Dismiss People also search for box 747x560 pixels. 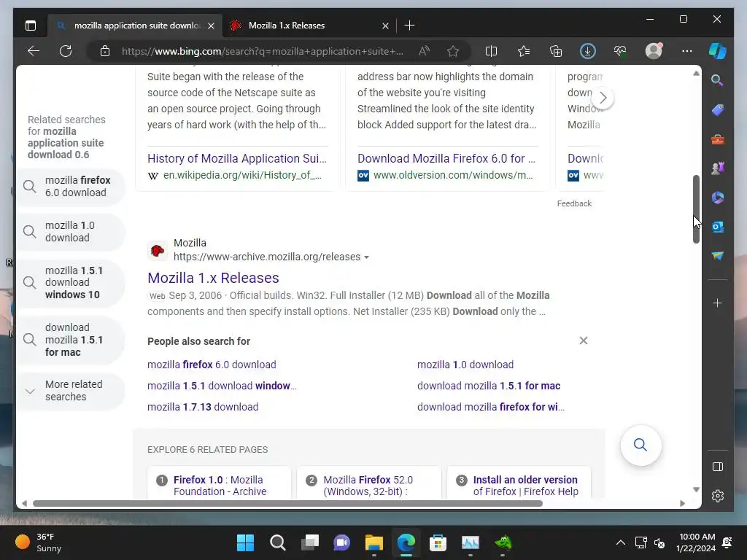583,341
